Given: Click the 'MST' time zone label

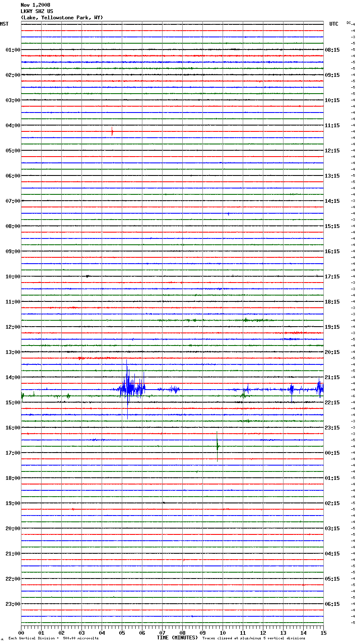Looking at the screenshot, I should pos(4,24).
